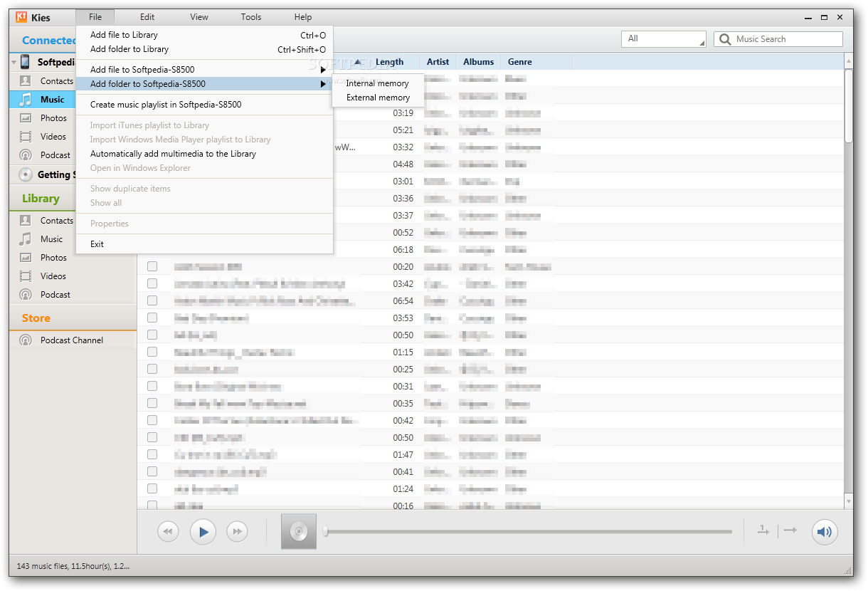The image size is (868, 591).
Task: Skip to the previous track
Action: coord(168,531)
